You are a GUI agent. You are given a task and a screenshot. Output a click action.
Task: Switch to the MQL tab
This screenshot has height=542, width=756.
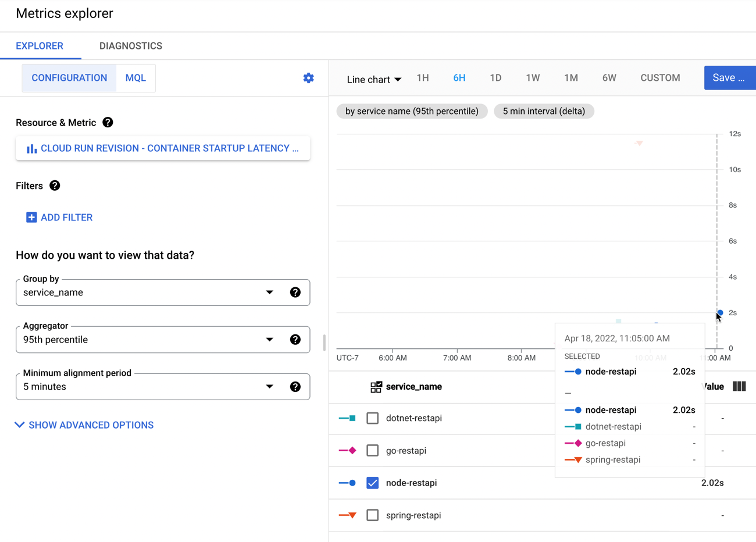(x=135, y=78)
